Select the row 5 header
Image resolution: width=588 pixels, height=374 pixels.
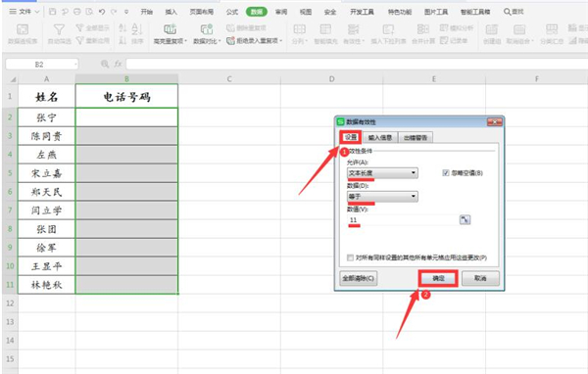click(10, 173)
